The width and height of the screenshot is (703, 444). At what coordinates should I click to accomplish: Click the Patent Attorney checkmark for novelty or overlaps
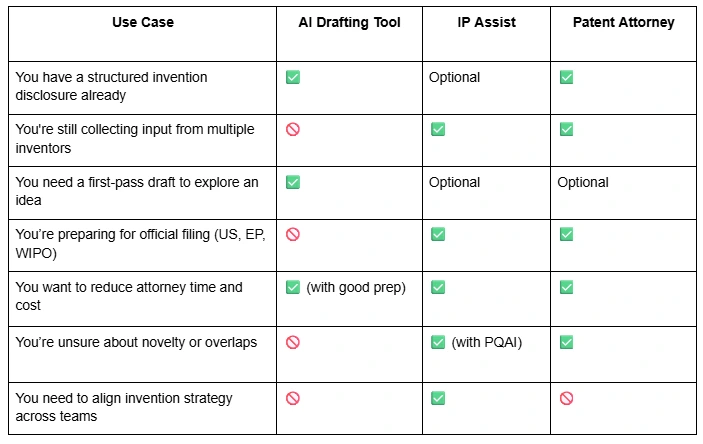(x=566, y=342)
